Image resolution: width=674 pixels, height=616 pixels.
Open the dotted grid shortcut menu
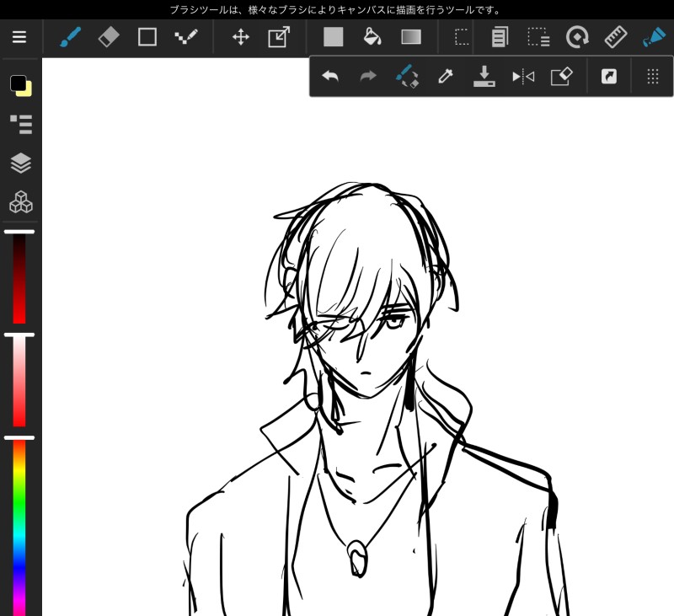[x=653, y=77]
